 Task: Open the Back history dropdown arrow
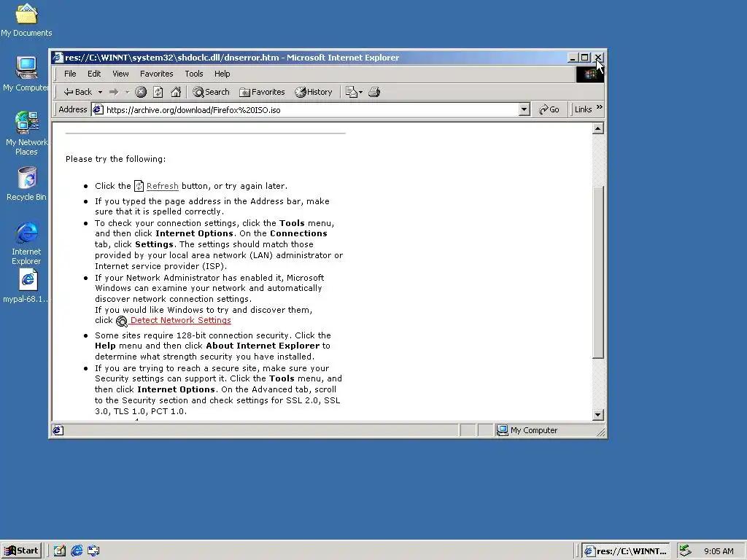[x=100, y=92]
